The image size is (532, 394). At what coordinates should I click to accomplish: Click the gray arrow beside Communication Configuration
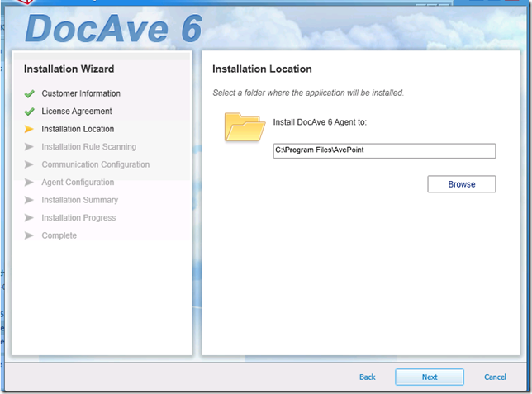(x=29, y=164)
